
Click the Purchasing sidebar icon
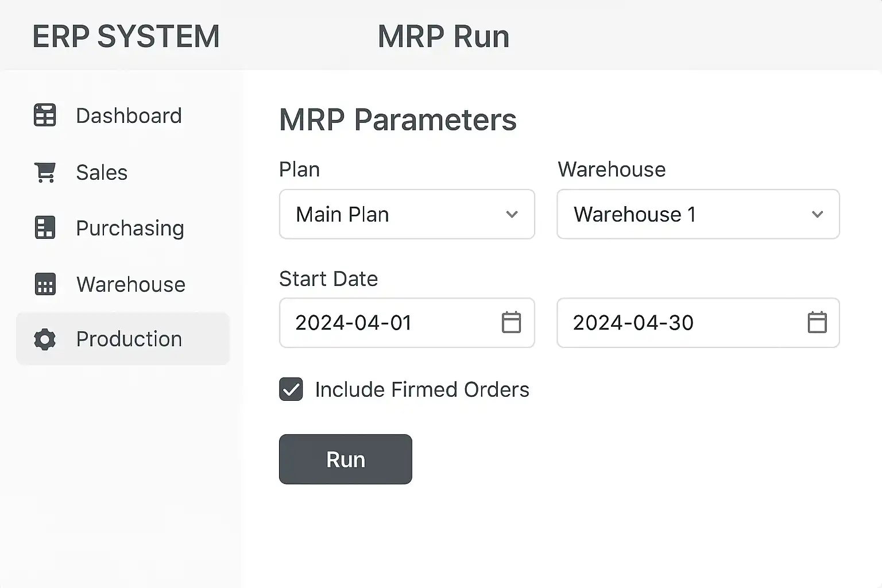(x=45, y=228)
